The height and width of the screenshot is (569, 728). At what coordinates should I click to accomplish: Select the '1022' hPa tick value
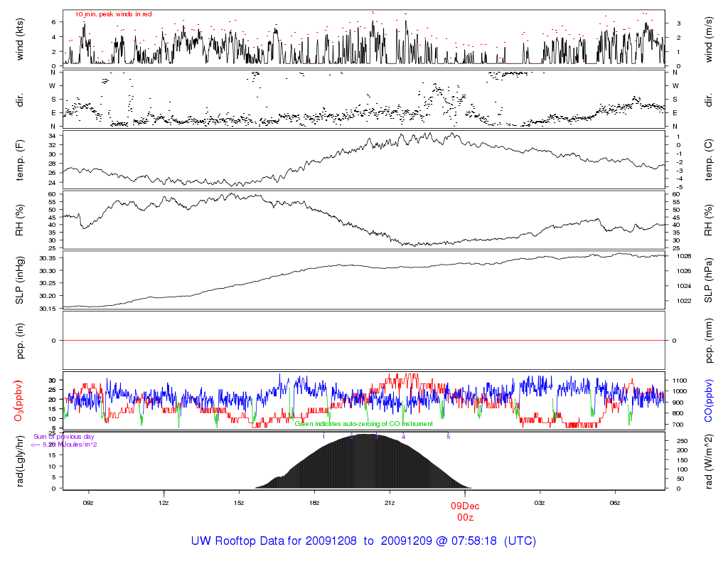point(684,301)
